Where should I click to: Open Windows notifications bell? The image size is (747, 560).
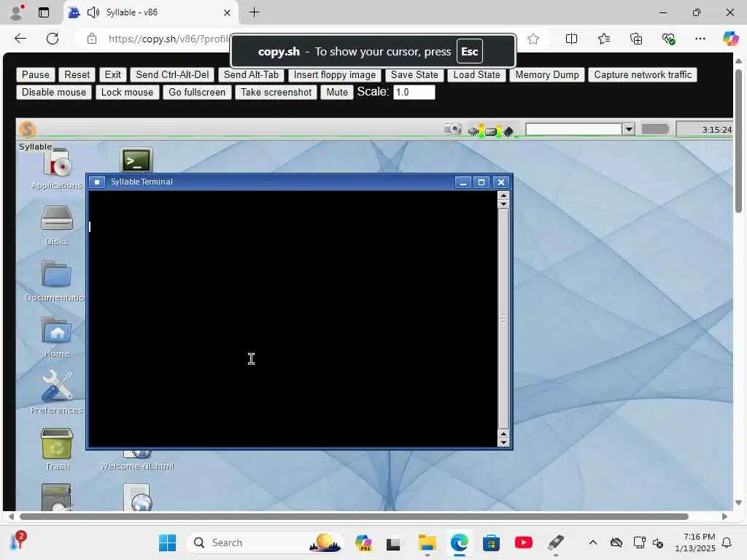tap(727, 542)
